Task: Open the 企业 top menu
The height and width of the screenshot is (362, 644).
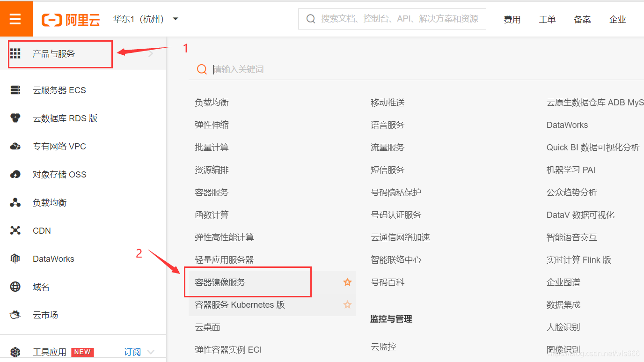Action: [617, 20]
